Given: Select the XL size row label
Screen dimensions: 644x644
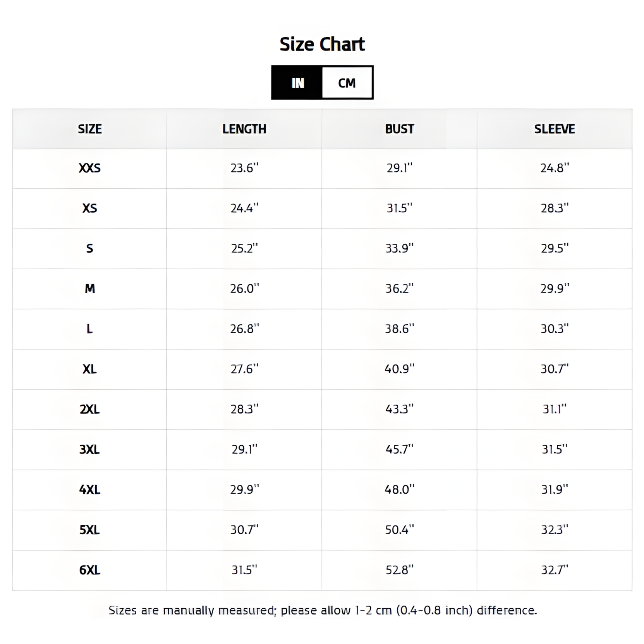Looking at the screenshot, I should pos(90,369).
